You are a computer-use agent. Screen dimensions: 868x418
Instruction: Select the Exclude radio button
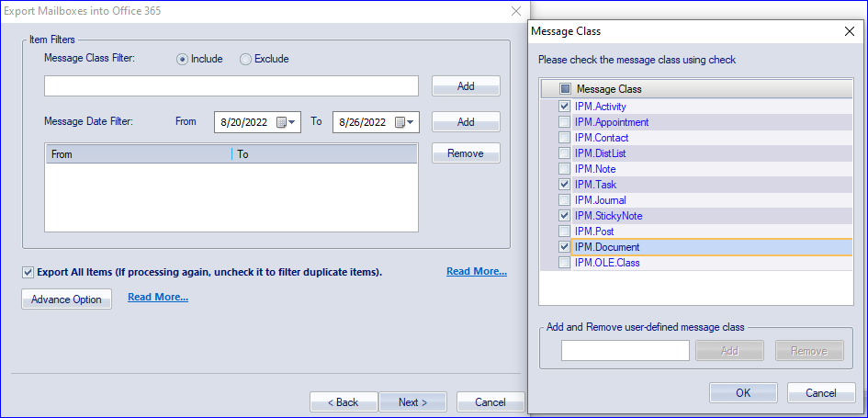pyautogui.click(x=246, y=59)
